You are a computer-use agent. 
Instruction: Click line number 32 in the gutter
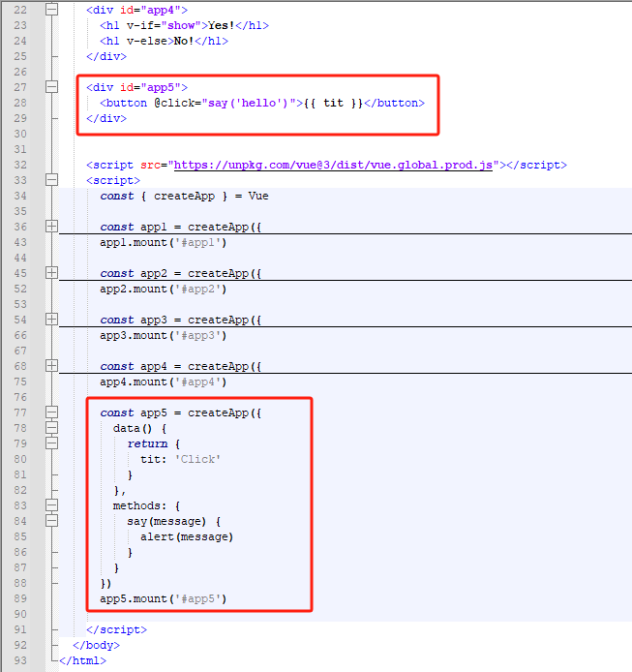click(20, 165)
